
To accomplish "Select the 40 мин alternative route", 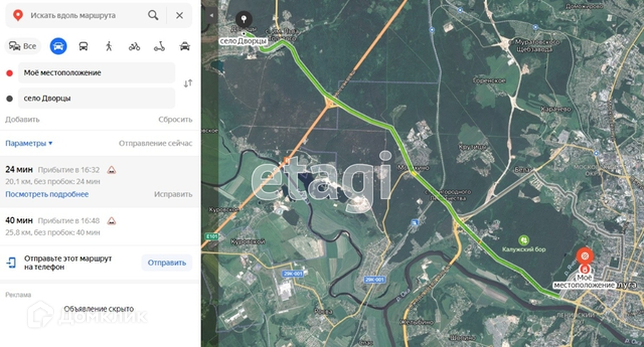I will 99,226.
